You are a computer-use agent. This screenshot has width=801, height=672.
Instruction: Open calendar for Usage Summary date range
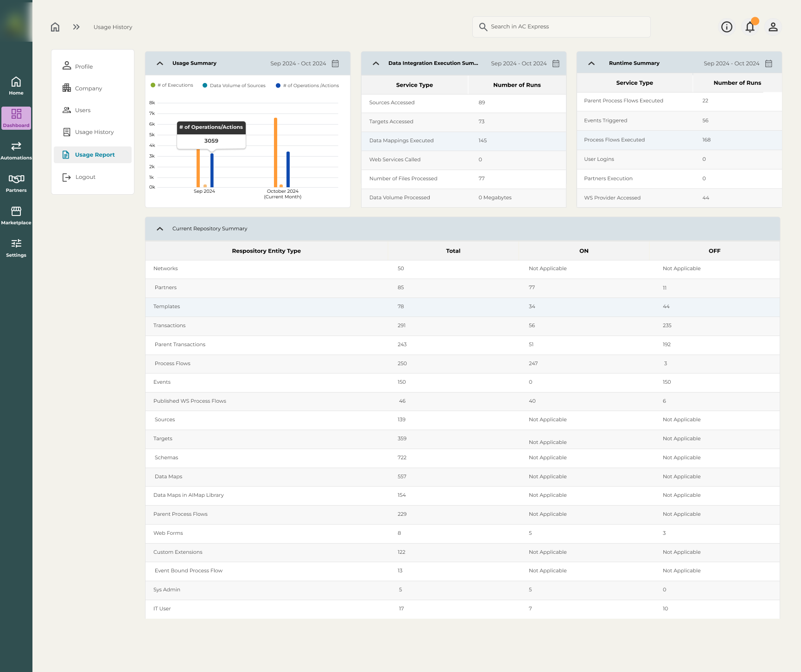coord(335,63)
